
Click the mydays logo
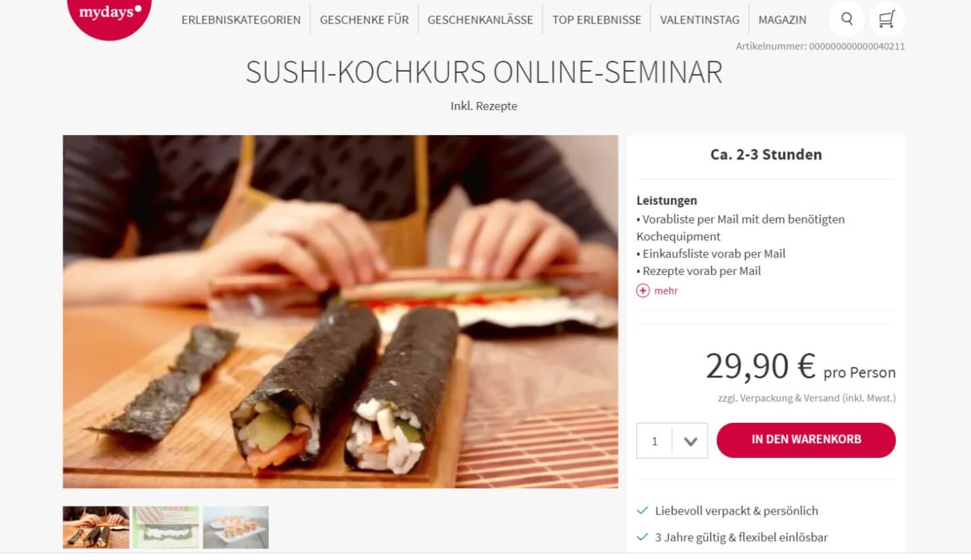(x=109, y=14)
